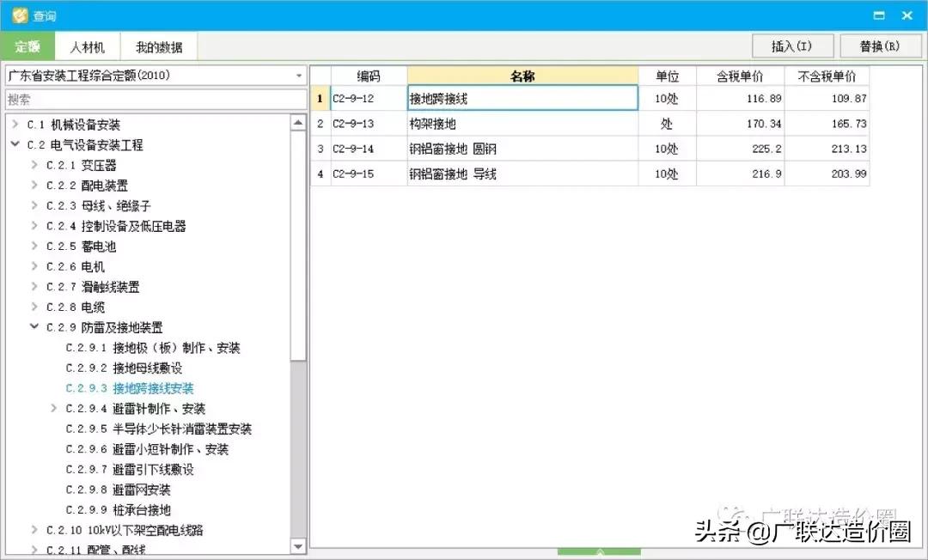Select row header number 3

coord(321,149)
